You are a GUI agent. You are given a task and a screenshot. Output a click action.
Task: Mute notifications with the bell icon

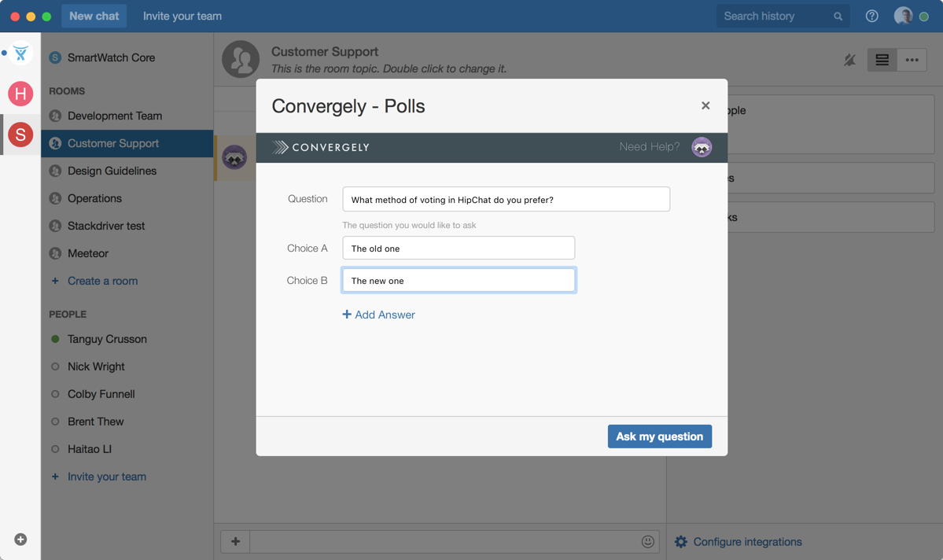click(x=849, y=60)
